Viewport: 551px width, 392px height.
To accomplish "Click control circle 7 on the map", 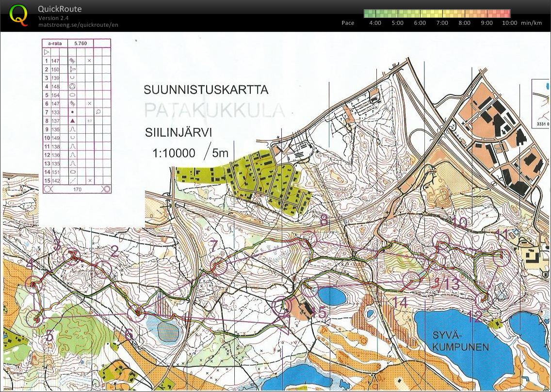I will point(219,266).
